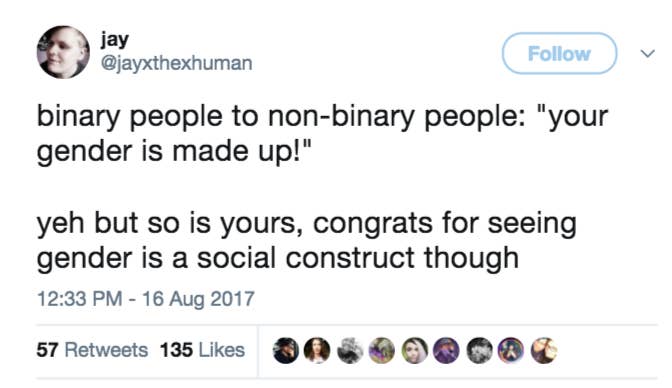
Task: Open the first liker avatar wearing a dark hat
Action: [x=285, y=350]
